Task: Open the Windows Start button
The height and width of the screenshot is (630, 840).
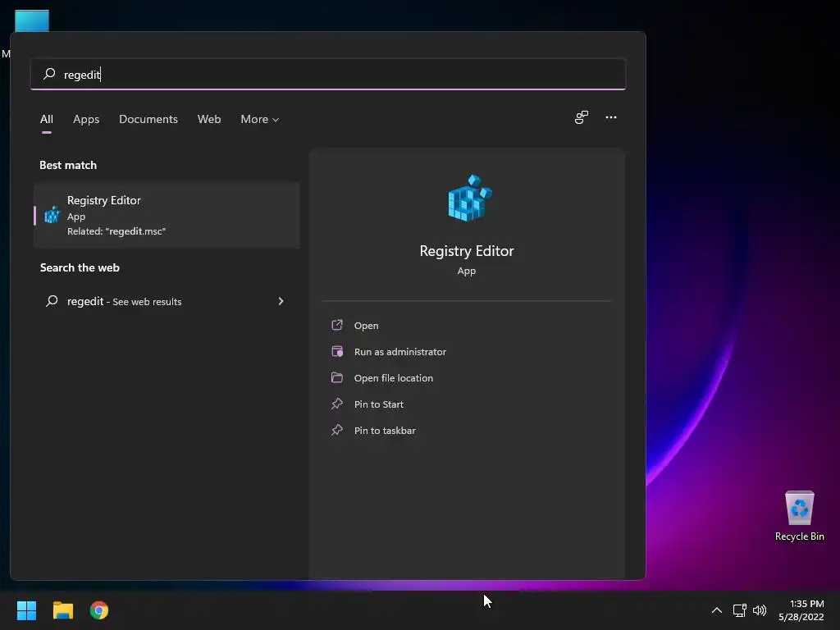Action: click(26, 610)
